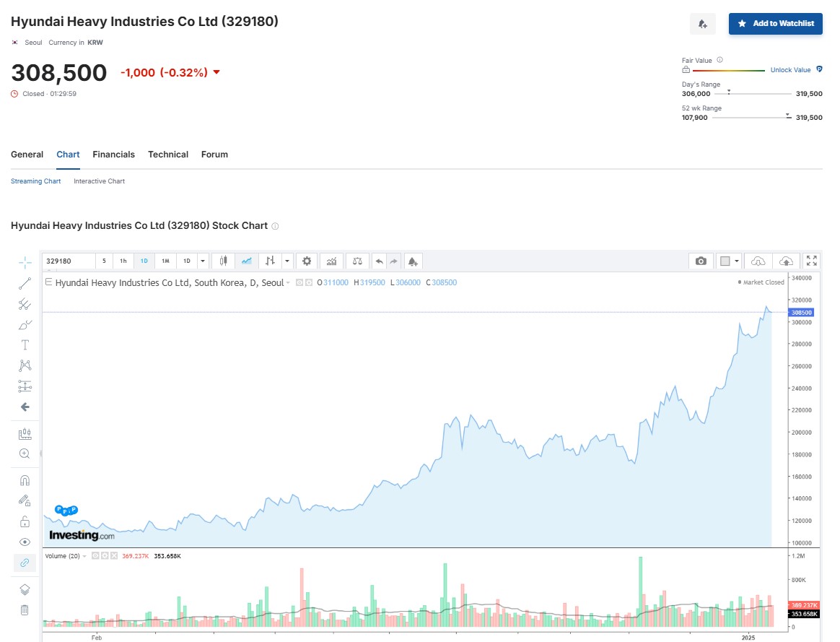Select the 1h interval
Screen dimensions: 840x642
pyautogui.click(x=123, y=261)
